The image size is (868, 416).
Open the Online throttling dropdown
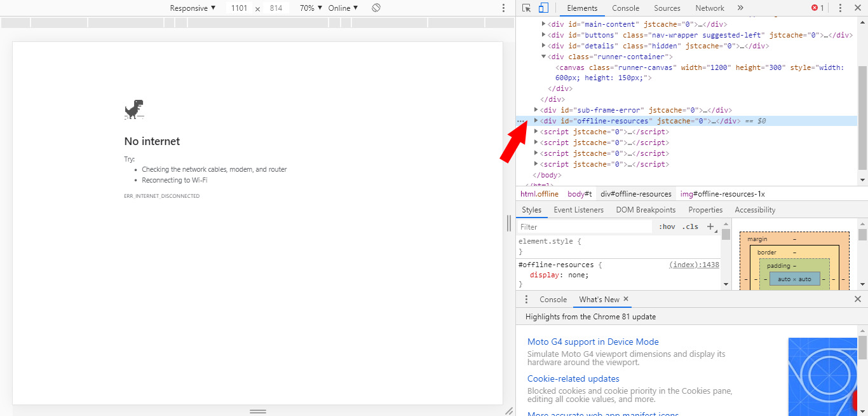(343, 8)
